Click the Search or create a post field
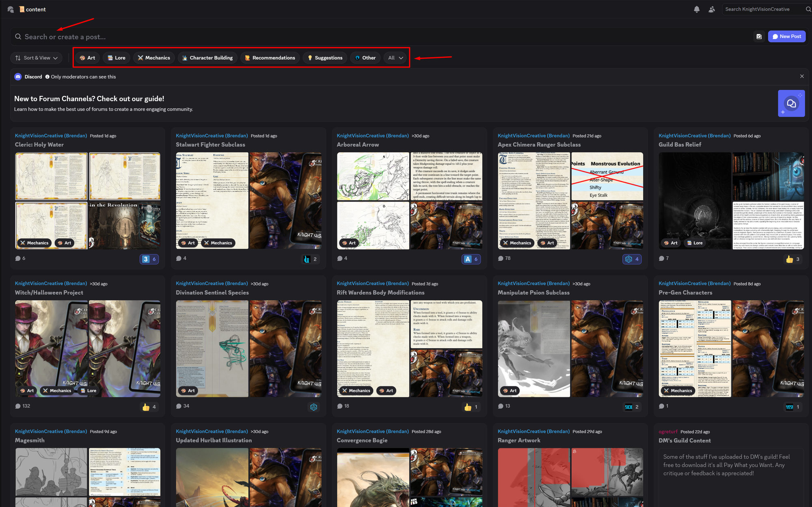This screenshot has height=507, width=812. [x=65, y=37]
